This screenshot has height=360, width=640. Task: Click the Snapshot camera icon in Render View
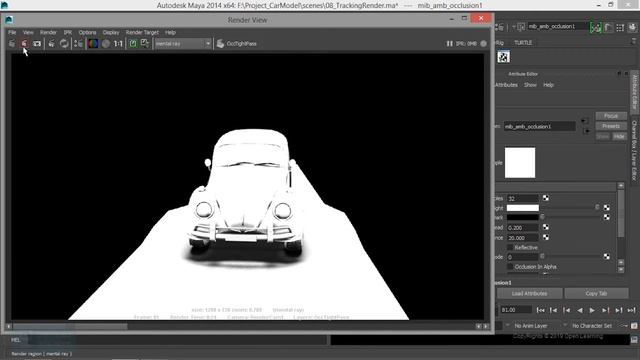tap(37, 43)
